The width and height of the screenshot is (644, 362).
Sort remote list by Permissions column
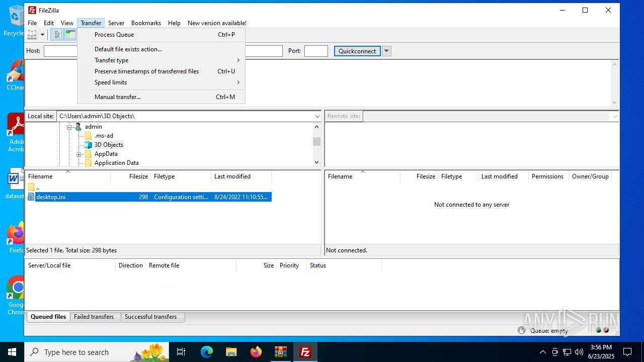pos(548,176)
